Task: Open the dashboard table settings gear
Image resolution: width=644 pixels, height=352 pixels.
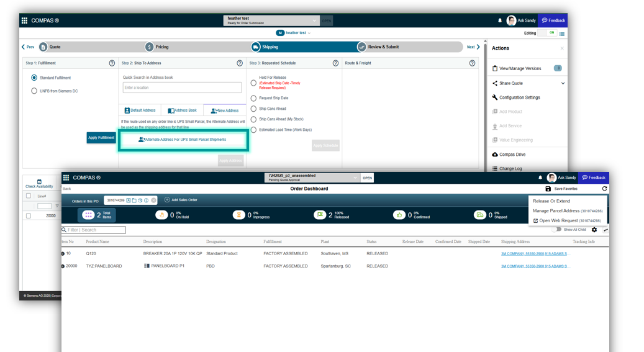Action: (594, 230)
